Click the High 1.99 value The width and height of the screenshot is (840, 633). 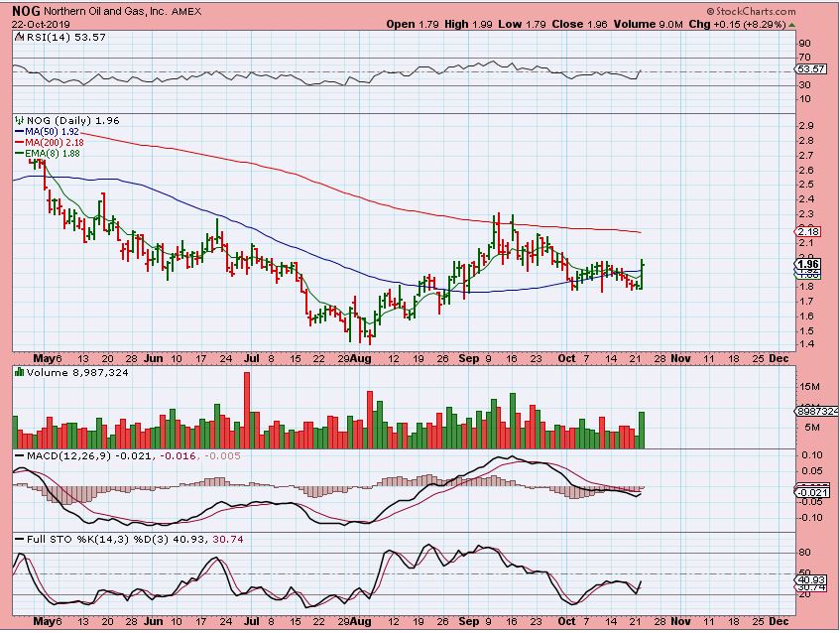[x=468, y=24]
